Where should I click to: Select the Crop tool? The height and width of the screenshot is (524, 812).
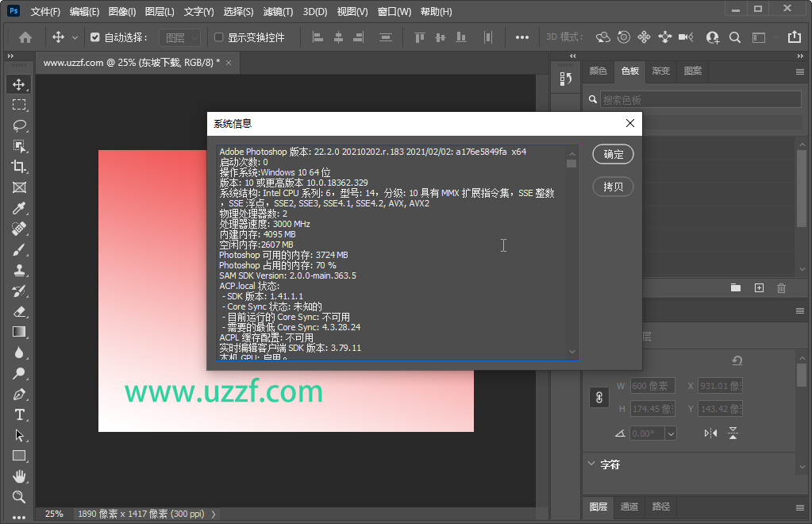point(18,167)
